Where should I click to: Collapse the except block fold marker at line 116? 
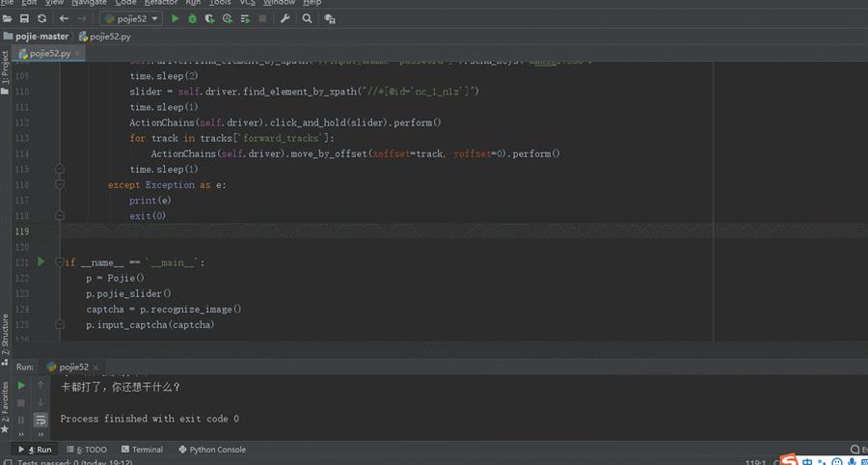[x=60, y=184]
